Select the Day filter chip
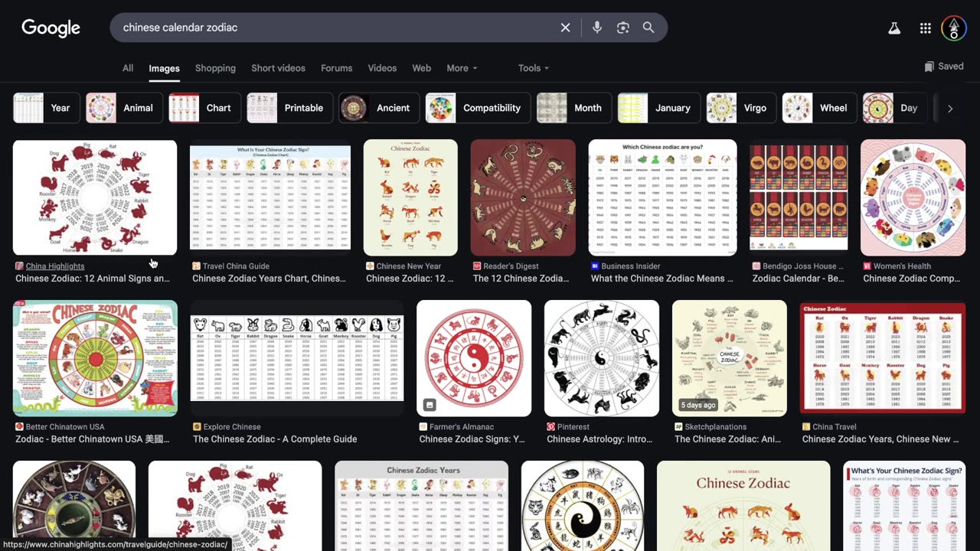The image size is (980, 551). [x=895, y=108]
